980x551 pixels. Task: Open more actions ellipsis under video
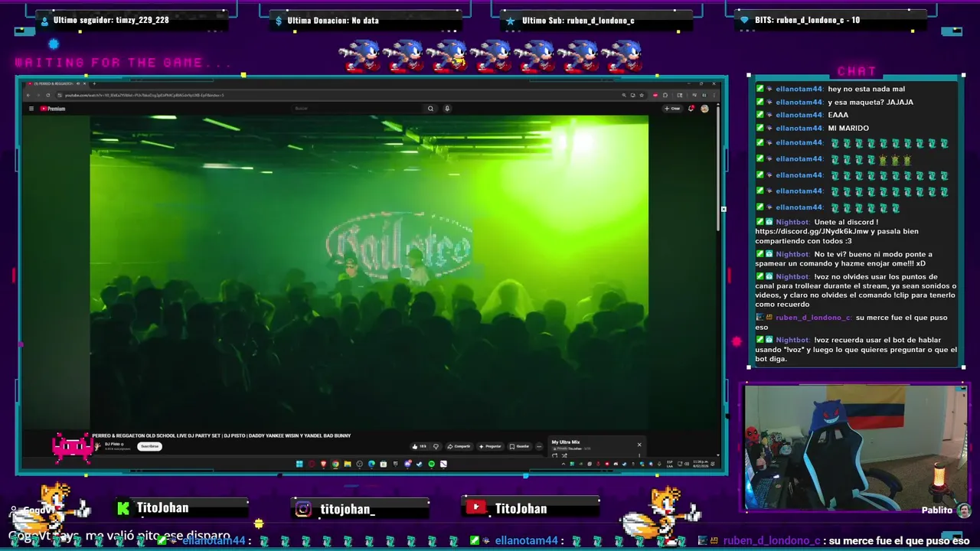539,446
